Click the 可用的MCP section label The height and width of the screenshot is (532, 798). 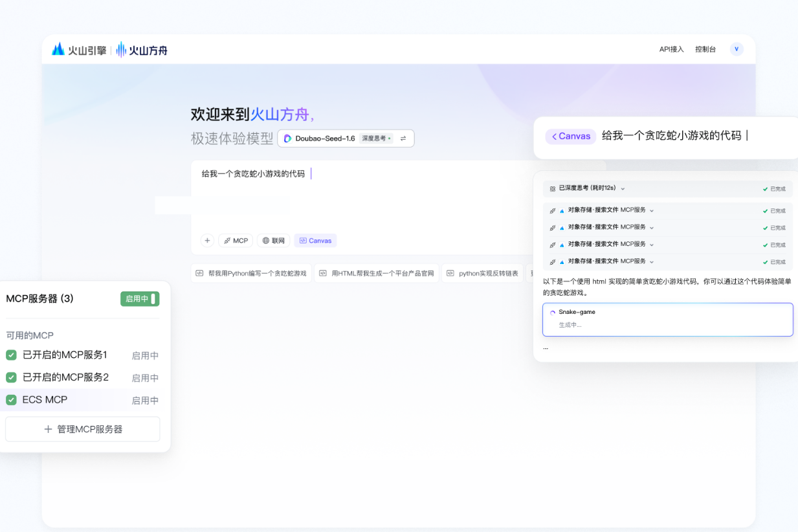30,335
